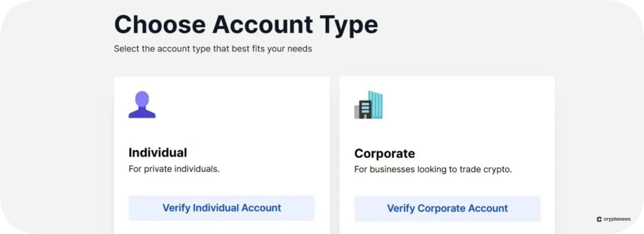644x234 pixels.
Task: Click the Choose Account Type heading
Action: pyautogui.click(x=247, y=24)
